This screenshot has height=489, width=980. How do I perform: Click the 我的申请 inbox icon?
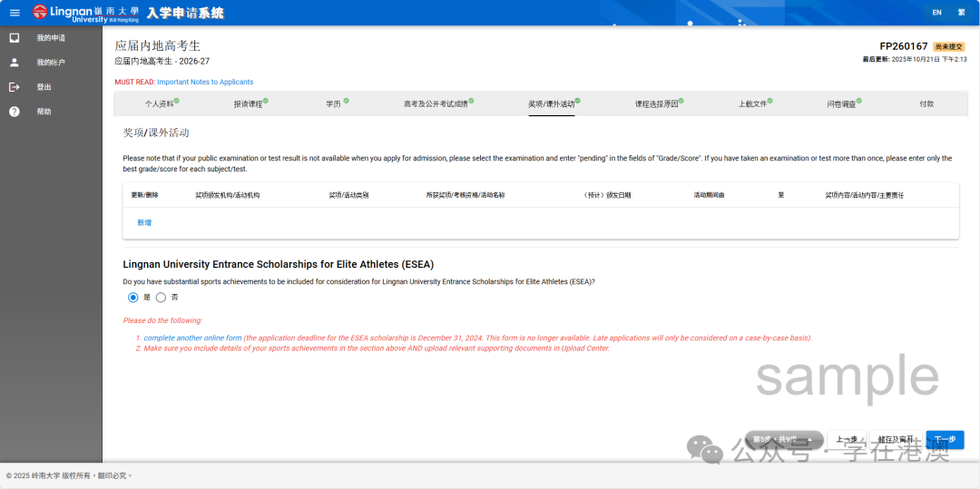15,38
